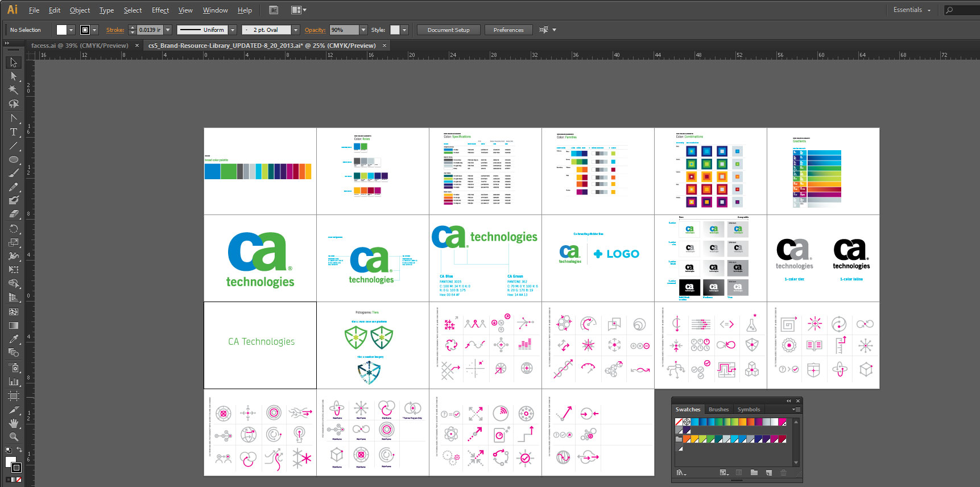Open the Arrange Documents dropdown

pos(299,10)
